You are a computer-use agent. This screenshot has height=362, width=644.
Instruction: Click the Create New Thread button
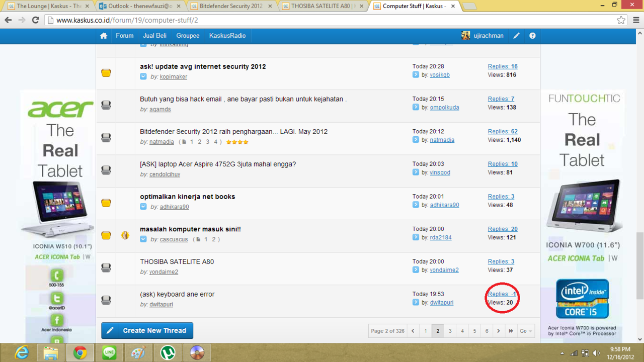point(147,330)
